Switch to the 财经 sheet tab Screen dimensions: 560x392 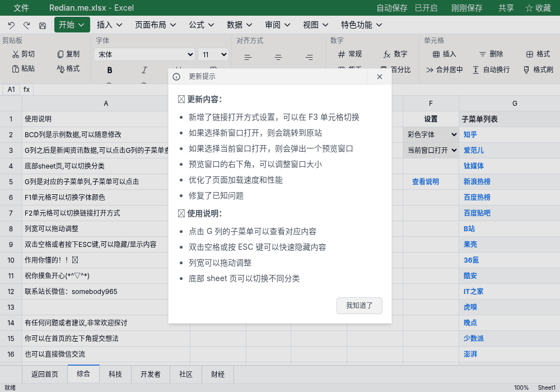[218, 374]
